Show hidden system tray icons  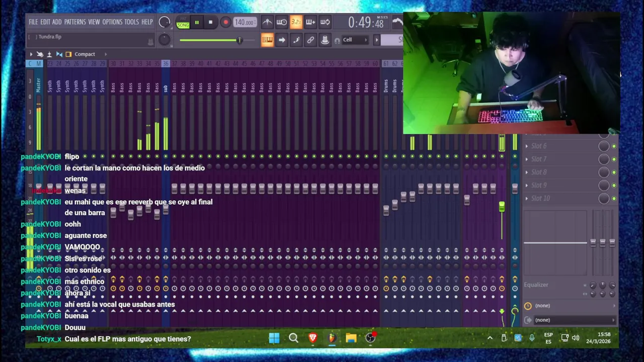(x=490, y=338)
